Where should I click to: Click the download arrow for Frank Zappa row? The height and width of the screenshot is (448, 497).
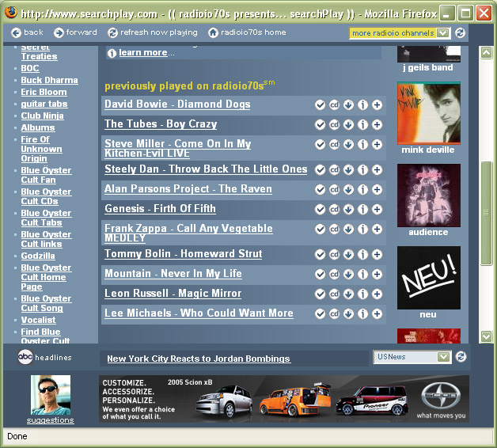(349, 230)
